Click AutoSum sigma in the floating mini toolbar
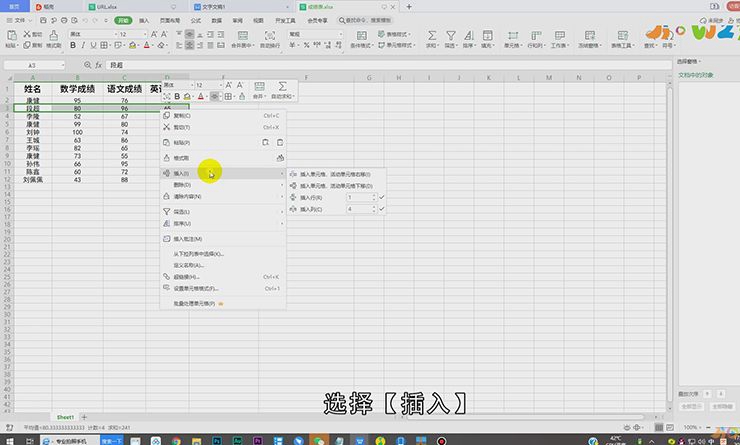 (282, 86)
